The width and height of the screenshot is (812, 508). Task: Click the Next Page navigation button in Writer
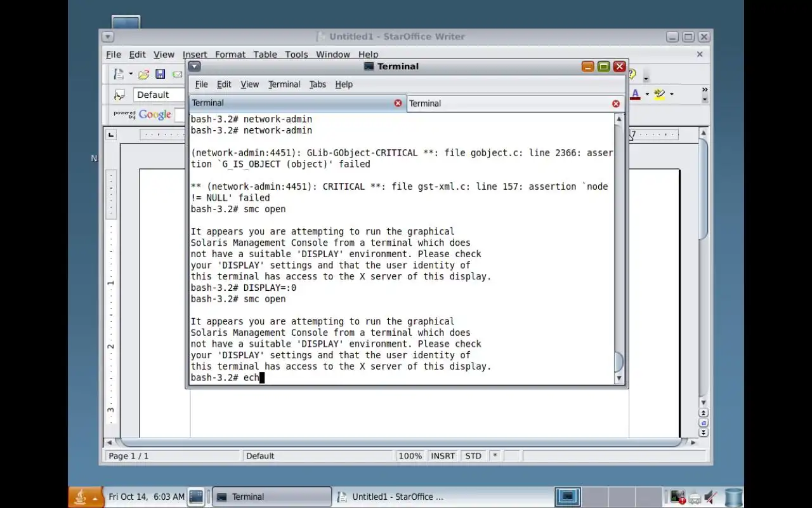[704, 432]
